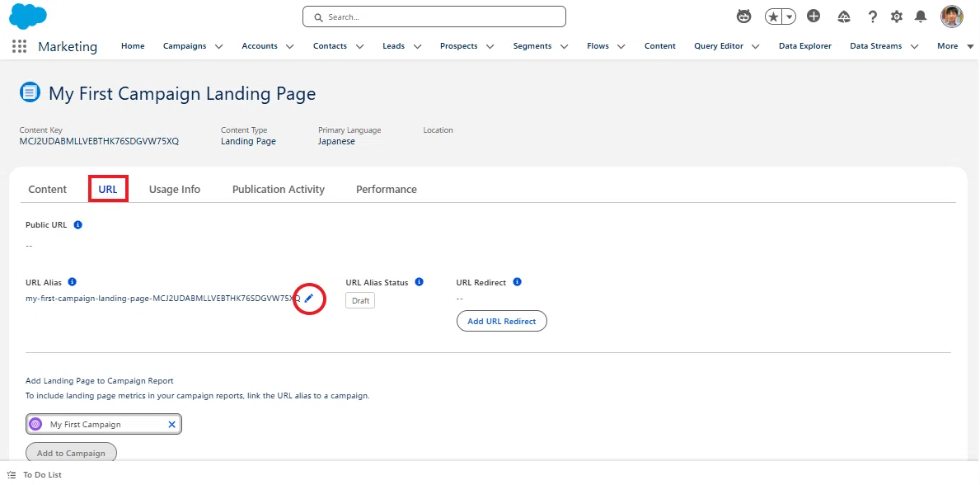Open the Help question mark icon
Screen dimensions: 980x485
pos(873,16)
